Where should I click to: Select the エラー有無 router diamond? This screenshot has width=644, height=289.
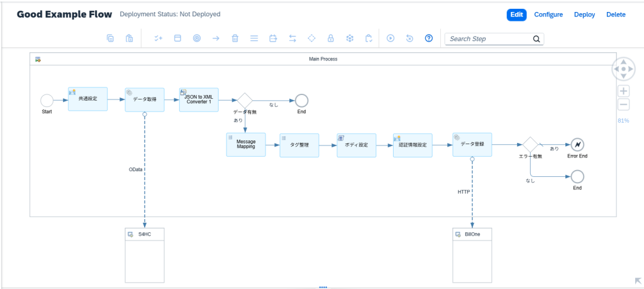530,145
